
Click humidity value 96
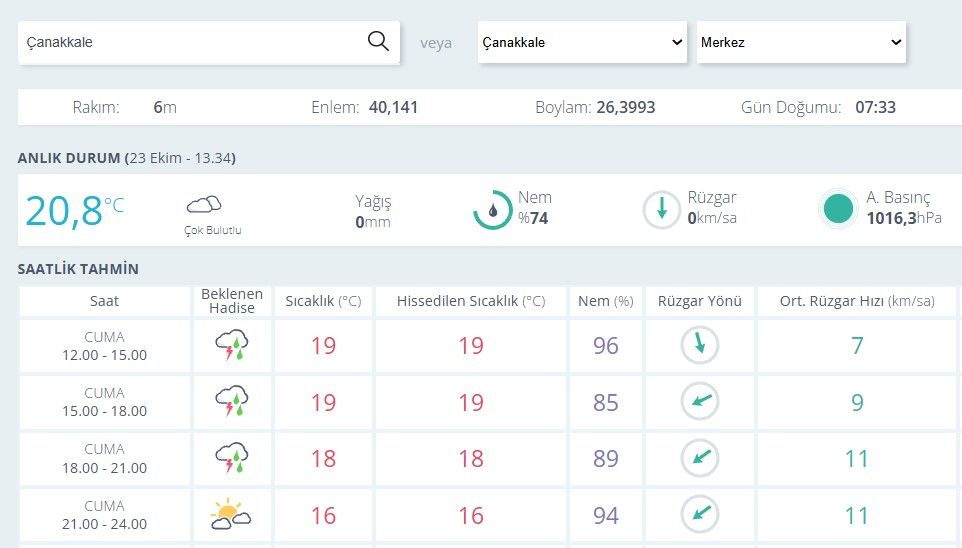(x=606, y=345)
